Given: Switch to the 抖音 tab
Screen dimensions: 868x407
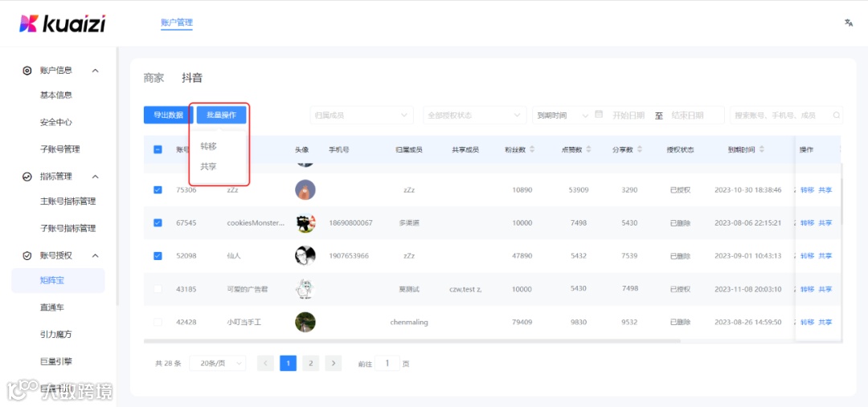Looking at the screenshot, I should [192, 78].
